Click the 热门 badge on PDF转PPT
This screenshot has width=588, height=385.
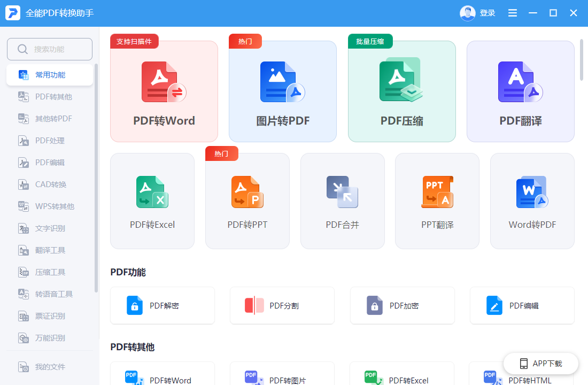tap(222, 153)
